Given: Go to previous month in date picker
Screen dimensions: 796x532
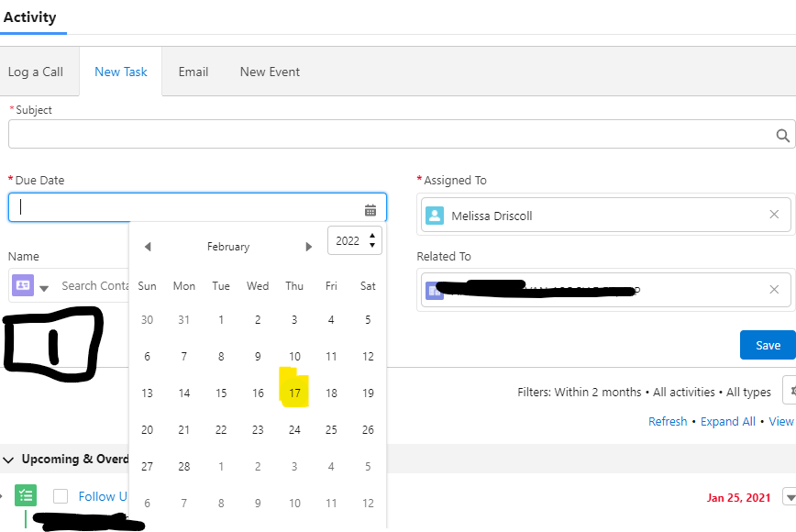Looking at the screenshot, I should point(148,247).
